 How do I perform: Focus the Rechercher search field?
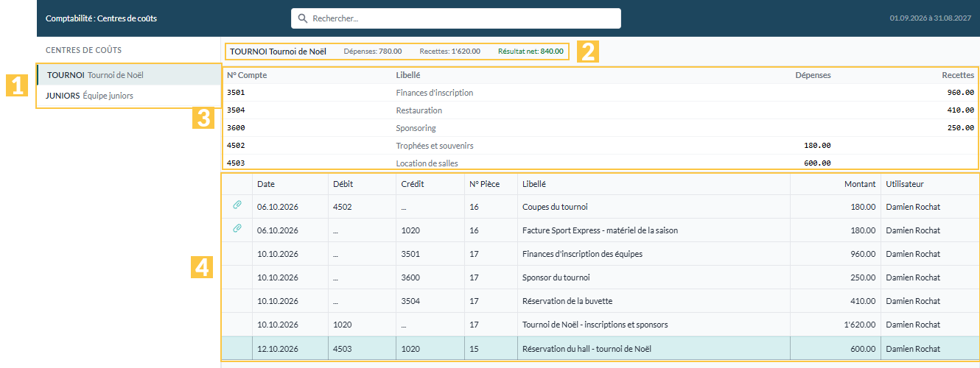click(x=456, y=18)
